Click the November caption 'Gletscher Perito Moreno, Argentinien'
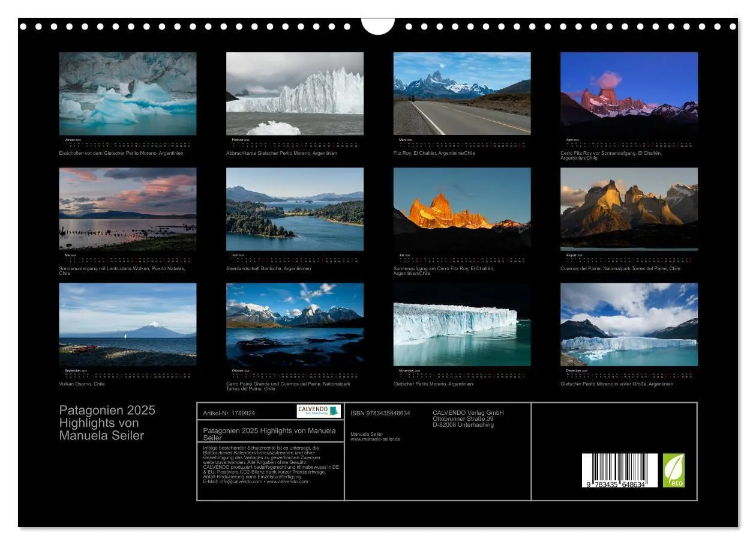This screenshot has height=545, width=756. pyautogui.click(x=433, y=384)
